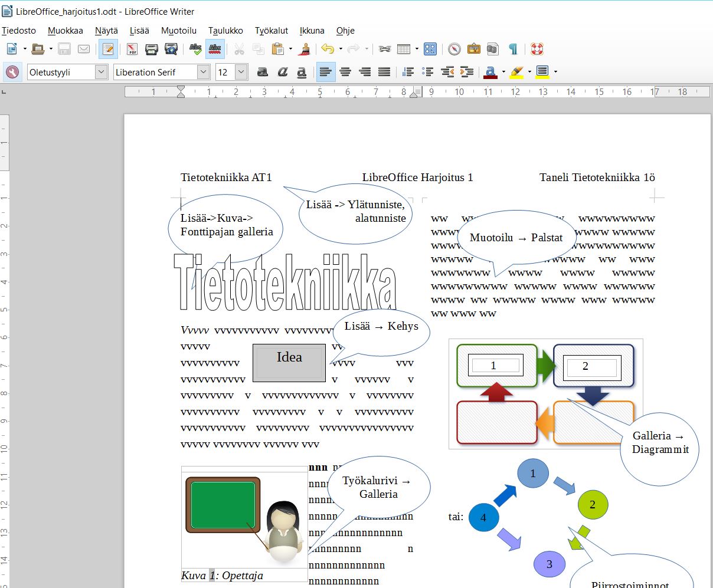This screenshot has height=588, width=713.
Task: Toggle Edit File mode button
Action: point(108,49)
